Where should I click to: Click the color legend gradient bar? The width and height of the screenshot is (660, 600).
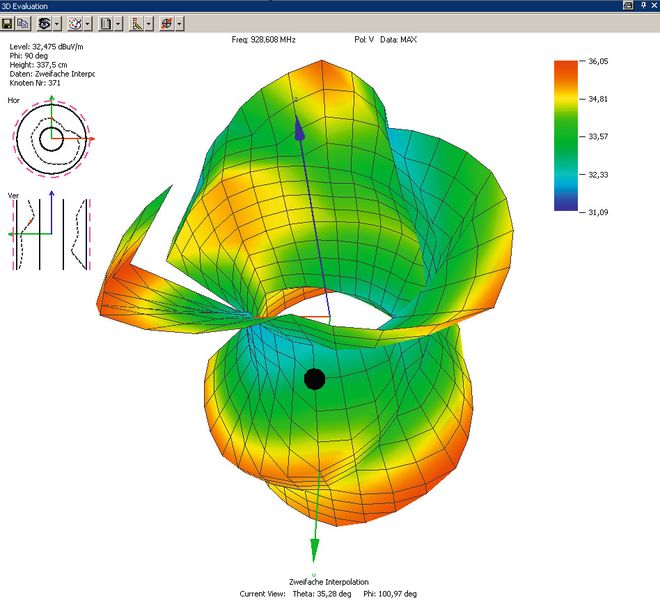[x=566, y=136]
